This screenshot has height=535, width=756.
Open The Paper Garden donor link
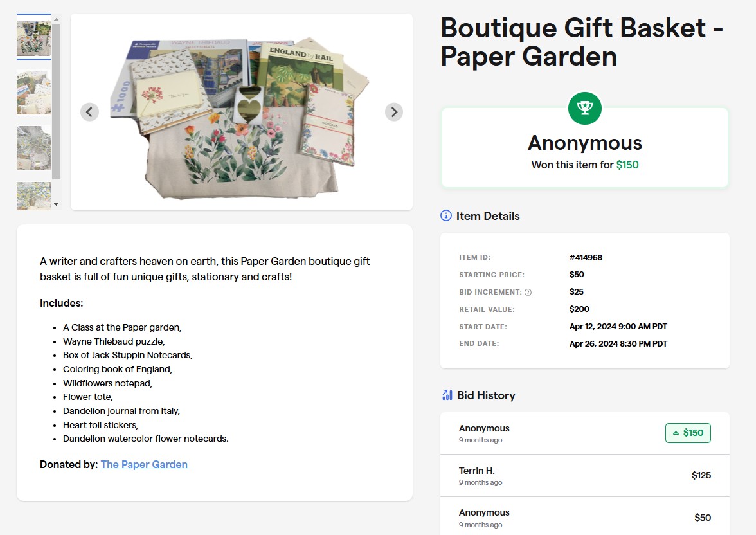coord(145,464)
